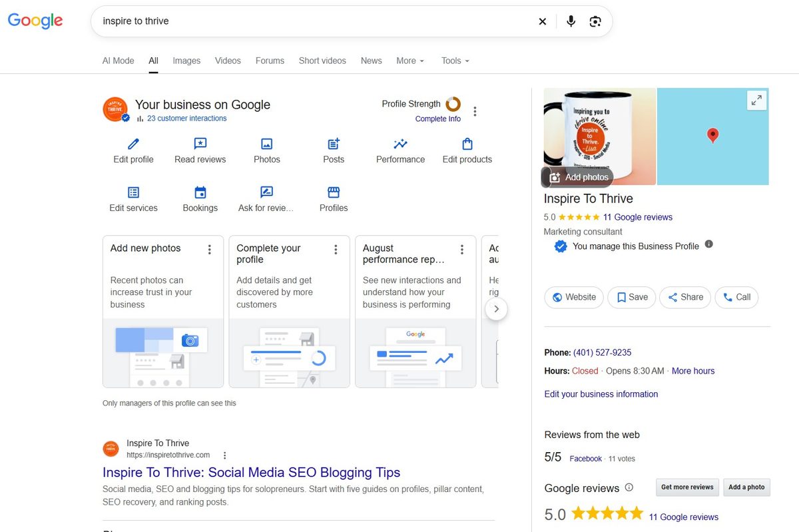The width and height of the screenshot is (799, 532).
Task: Open options on Complete your profile card
Action: click(x=336, y=250)
